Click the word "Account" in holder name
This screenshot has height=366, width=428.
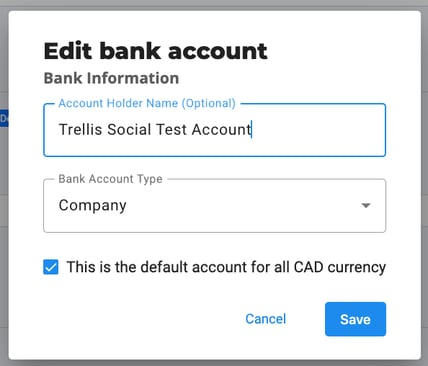221,130
